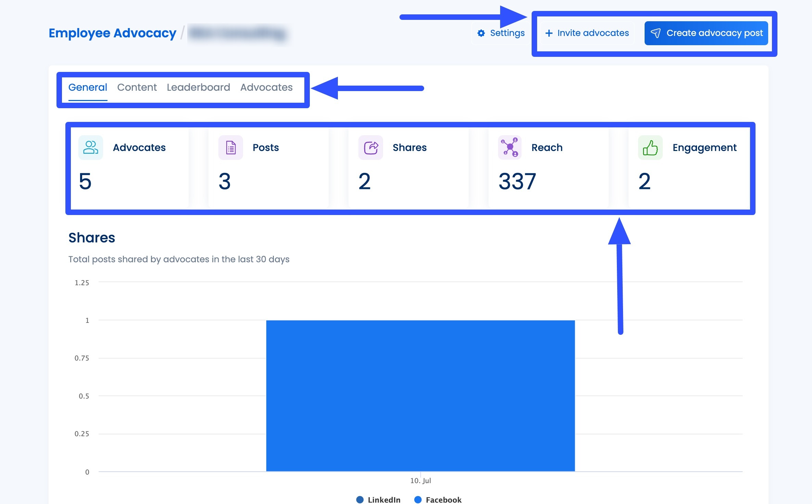812x504 pixels.
Task: Switch to the Content tab
Action: [x=137, y=87]
